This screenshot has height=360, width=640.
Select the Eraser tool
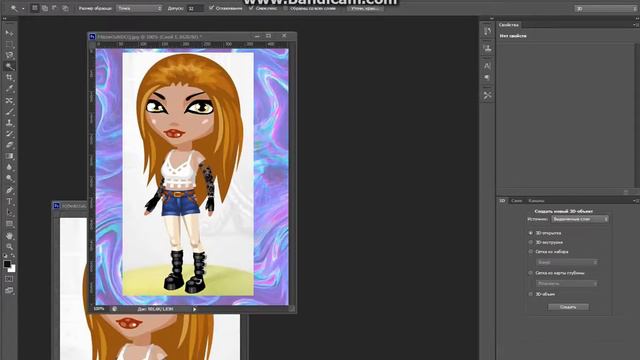[9, 145]
